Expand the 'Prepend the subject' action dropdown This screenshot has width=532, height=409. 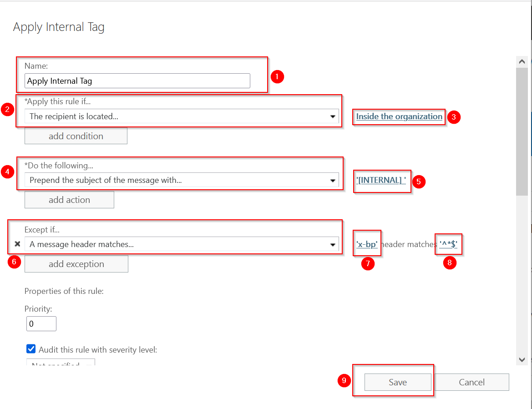(182, 180)
